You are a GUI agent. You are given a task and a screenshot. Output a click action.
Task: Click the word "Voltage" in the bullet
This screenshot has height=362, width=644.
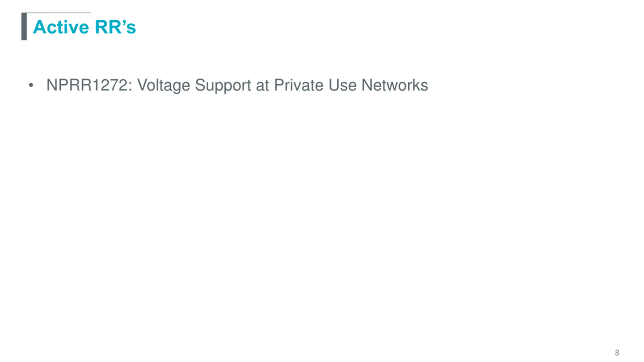(164, 85)
